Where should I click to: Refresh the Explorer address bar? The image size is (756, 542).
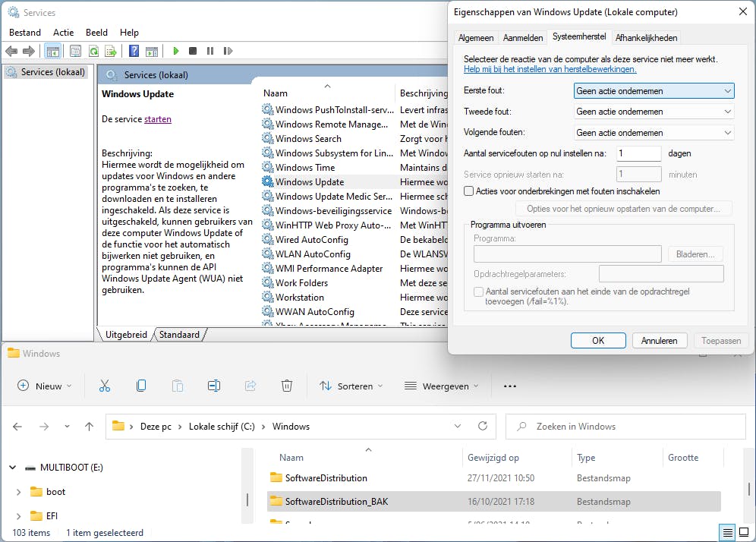click(x=483, y=426)
